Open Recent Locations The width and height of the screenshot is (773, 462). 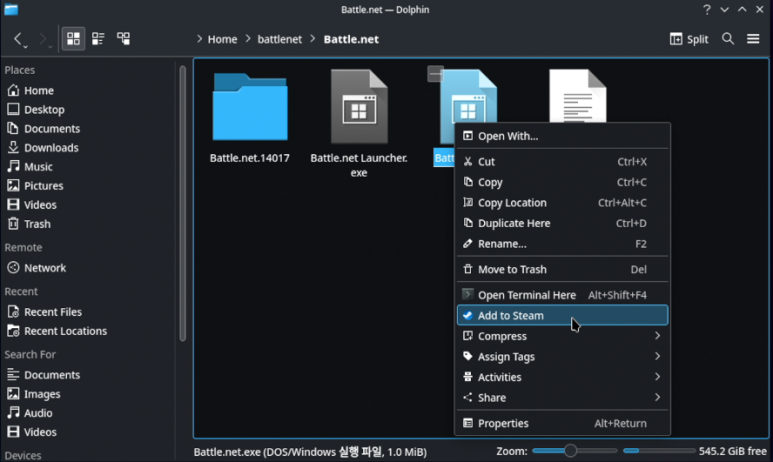pyautogui.click(x=89, y=331)
